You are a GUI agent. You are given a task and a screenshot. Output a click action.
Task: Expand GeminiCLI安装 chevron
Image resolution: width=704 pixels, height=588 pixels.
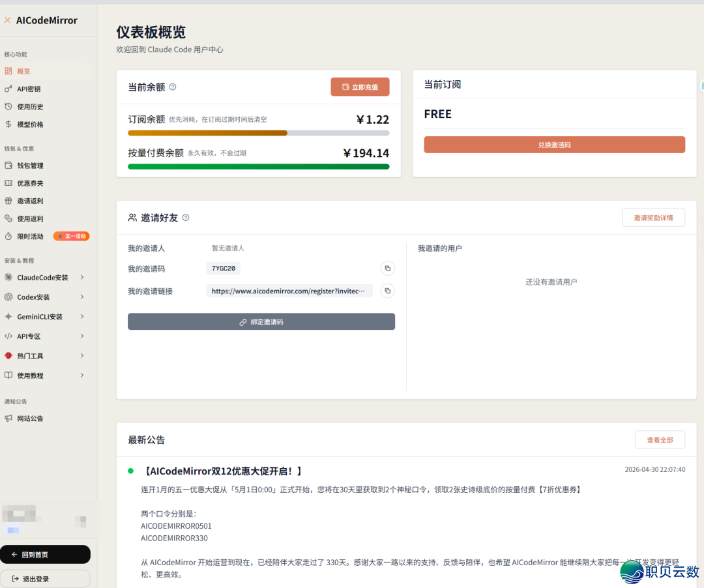(x=82, y=316)
